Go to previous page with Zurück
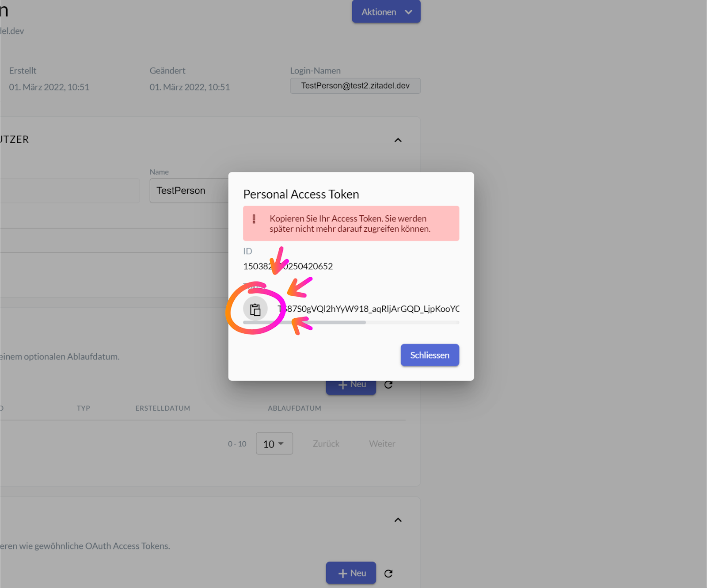707x588 pixels. click(326, 444)
